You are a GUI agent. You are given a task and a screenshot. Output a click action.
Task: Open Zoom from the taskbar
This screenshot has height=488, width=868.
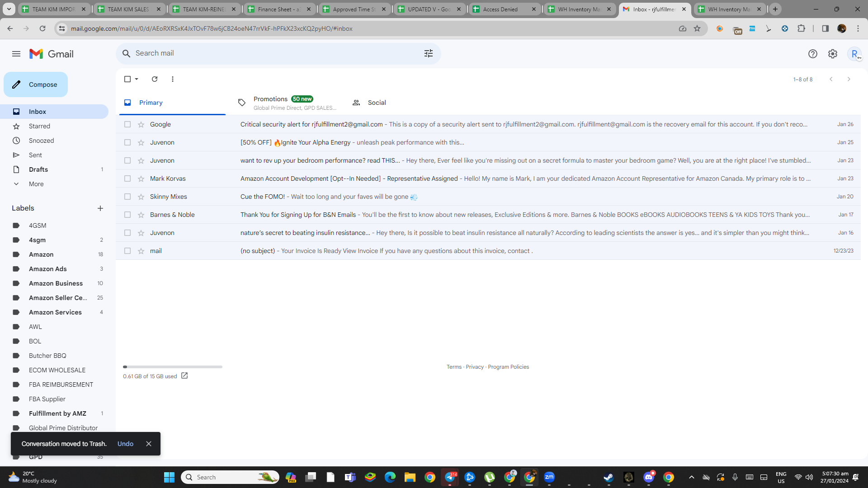point(549,477)
